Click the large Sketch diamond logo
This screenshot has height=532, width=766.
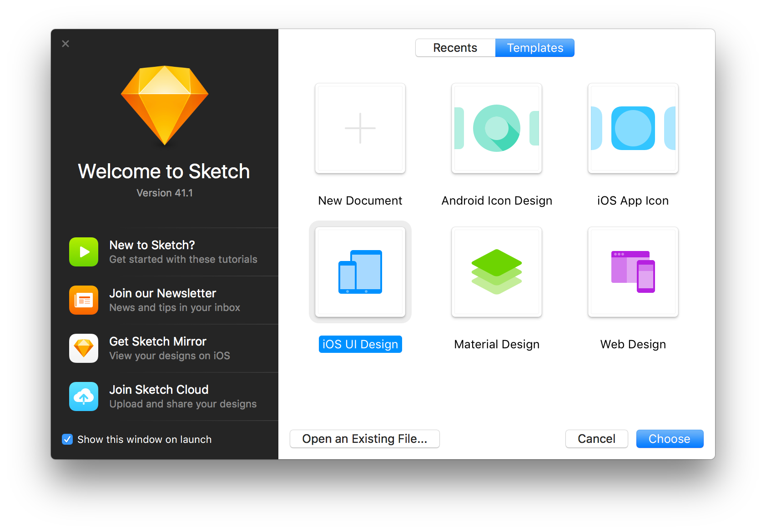[x=165, y=105]
